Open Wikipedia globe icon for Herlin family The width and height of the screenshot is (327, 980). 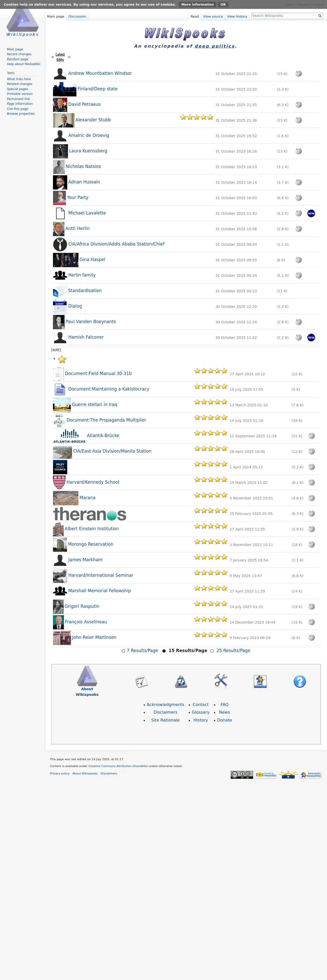tap(299, 276)
